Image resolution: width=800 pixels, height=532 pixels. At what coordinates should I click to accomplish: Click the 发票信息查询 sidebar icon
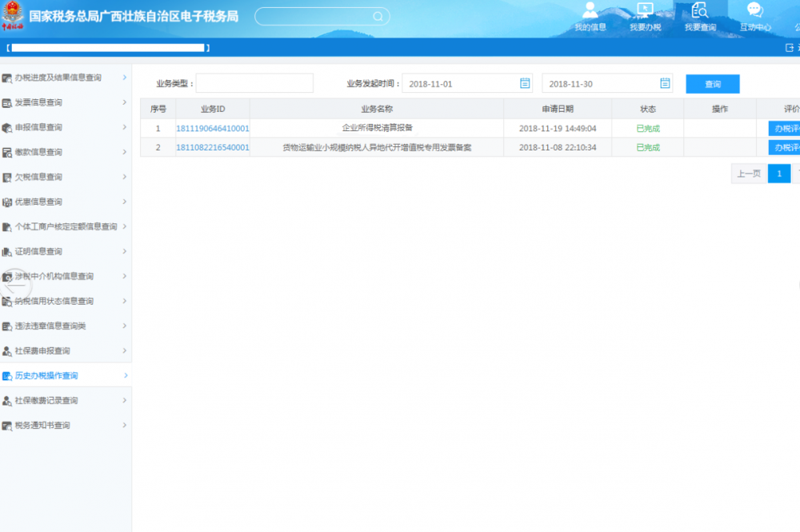pyautogui.click(x=7, y=102)
